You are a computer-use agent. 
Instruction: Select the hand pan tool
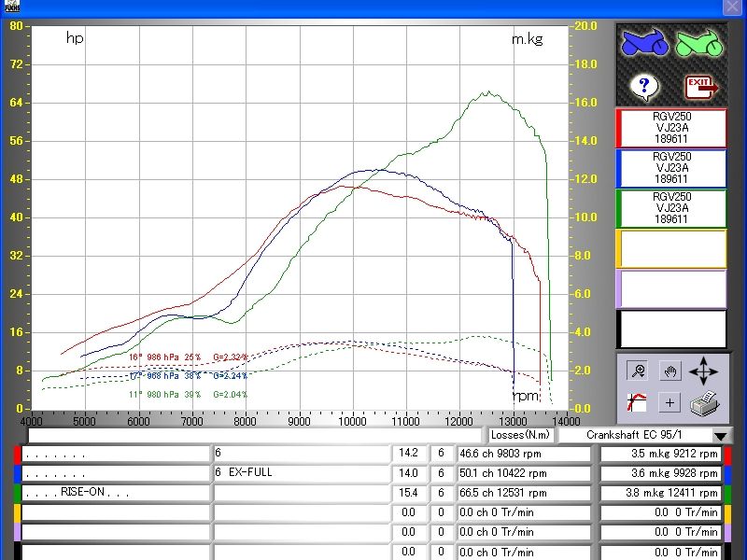click(669, 371)
